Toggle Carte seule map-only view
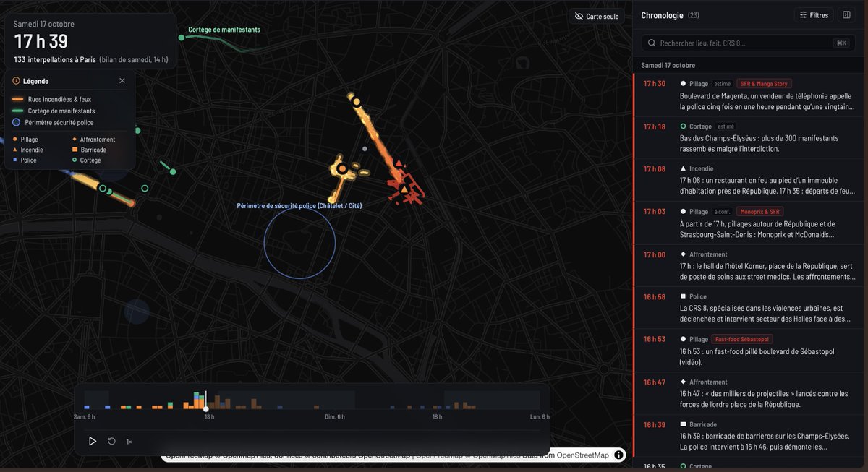Viewport: 868px width, 472px height. click(597, 16)
